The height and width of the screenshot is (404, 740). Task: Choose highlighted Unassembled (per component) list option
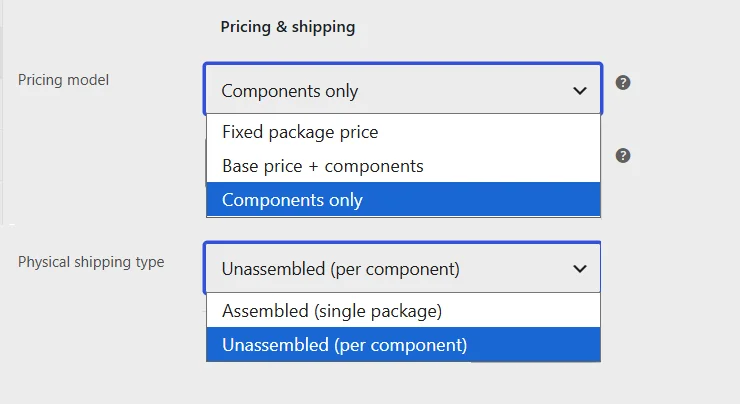pos(404,345)
